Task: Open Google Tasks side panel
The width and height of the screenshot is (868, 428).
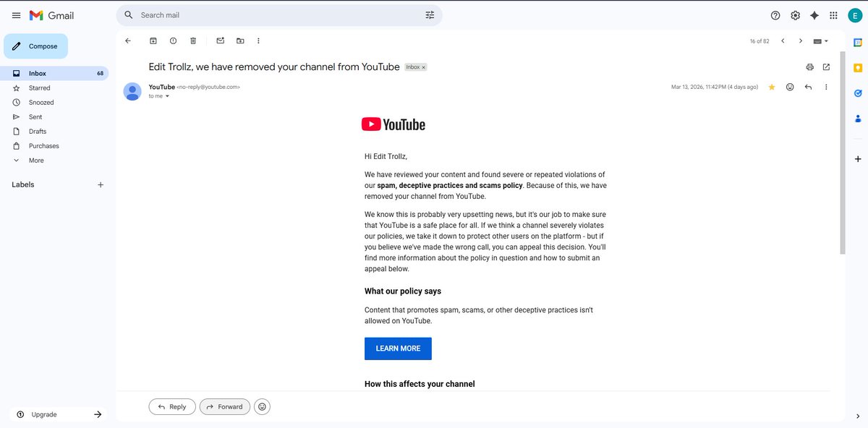Action: [x=858, y=93]
